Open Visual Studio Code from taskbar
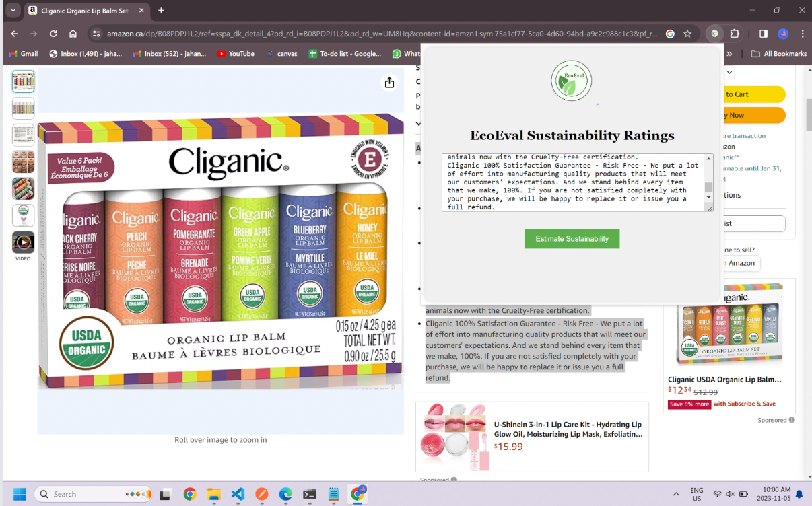This screenshot has width=812, height=506. click(238, 494)
